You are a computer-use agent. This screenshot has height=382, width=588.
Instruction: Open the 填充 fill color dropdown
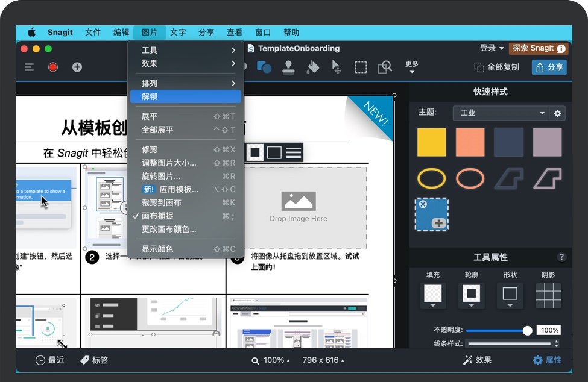tap(433, 296)
